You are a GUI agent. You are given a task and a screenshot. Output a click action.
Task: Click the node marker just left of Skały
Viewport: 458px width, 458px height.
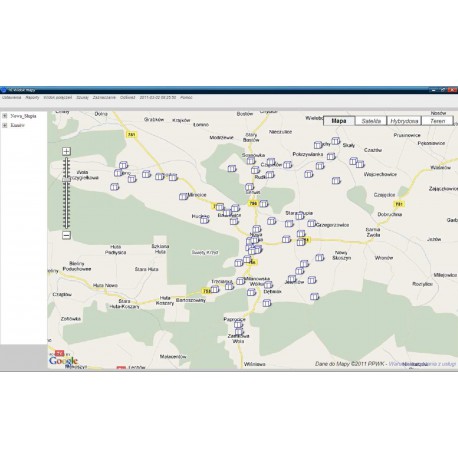coord(336,141)
